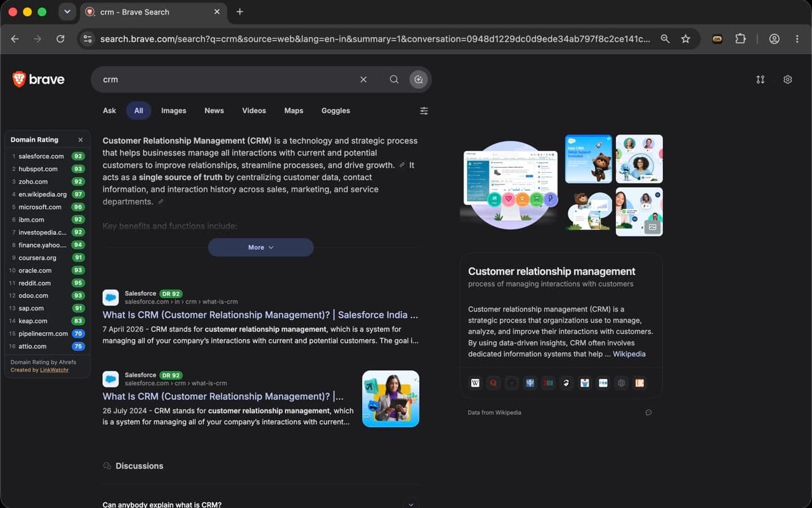Click oracle.com in Domain Rating list
Image resolution: width=812 pixels, height=508 pixels.
tap(34, 271)
